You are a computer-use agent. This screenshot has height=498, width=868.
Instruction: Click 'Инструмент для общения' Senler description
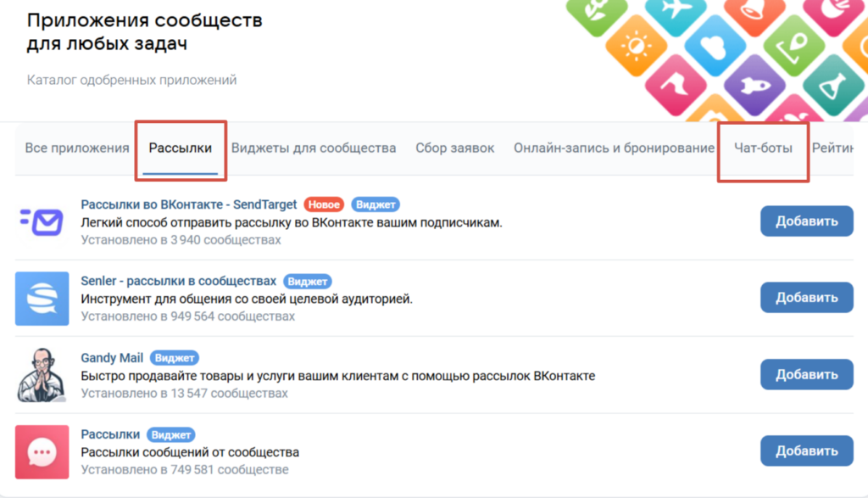[247, 299]
